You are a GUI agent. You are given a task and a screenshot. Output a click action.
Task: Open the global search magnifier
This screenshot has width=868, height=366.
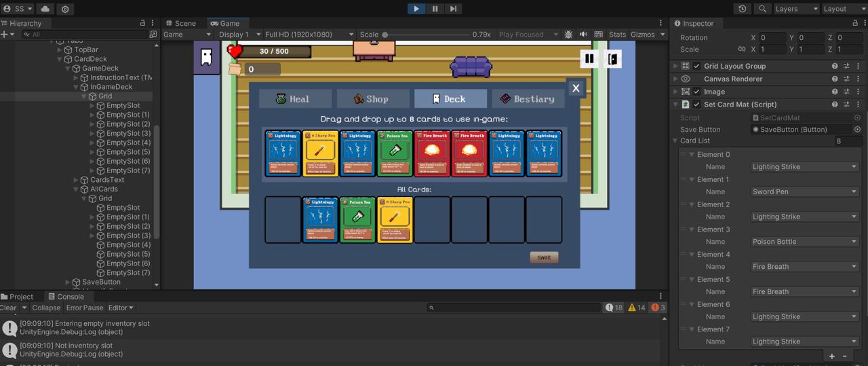pos(762,9)
